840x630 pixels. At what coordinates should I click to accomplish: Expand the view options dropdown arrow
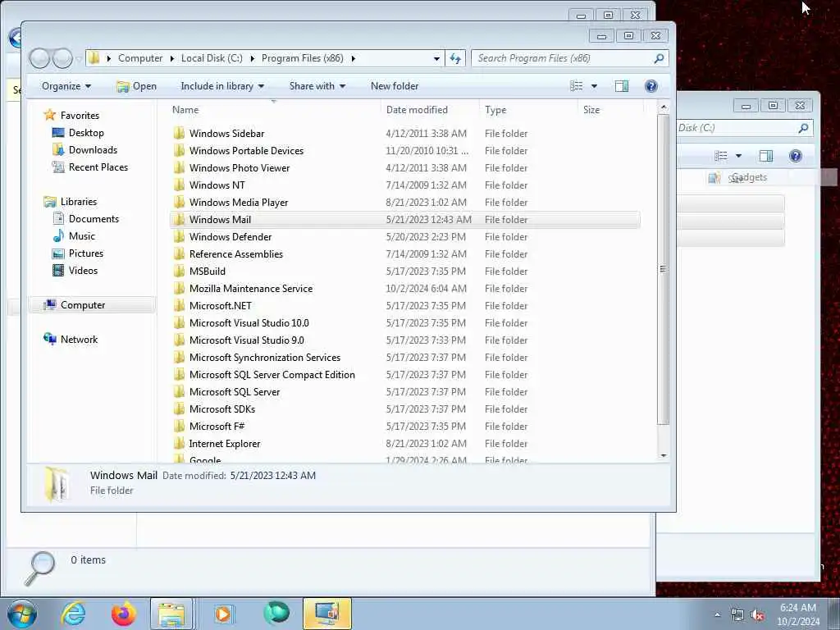[x=594, y=86]
